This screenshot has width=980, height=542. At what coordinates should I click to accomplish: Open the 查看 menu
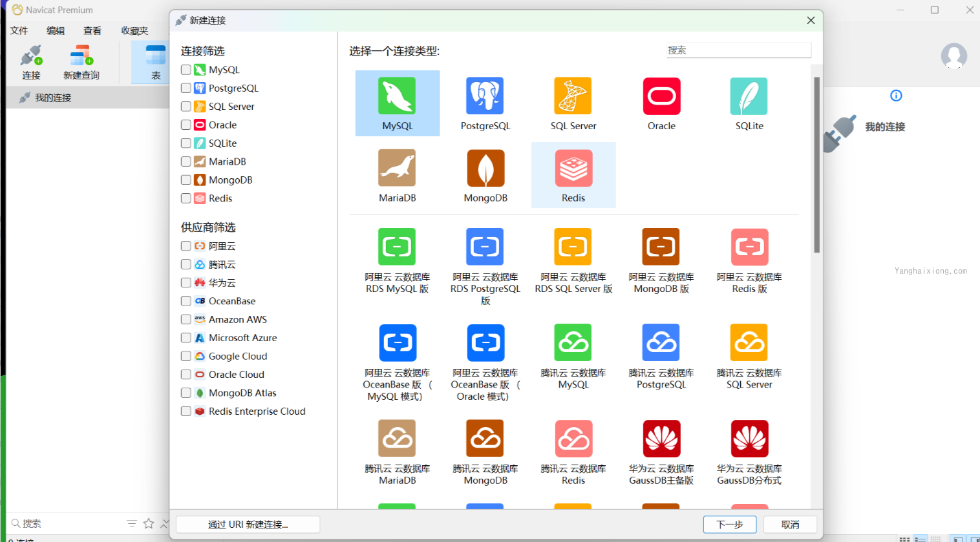pyautogui.click(x=92, y=30)
